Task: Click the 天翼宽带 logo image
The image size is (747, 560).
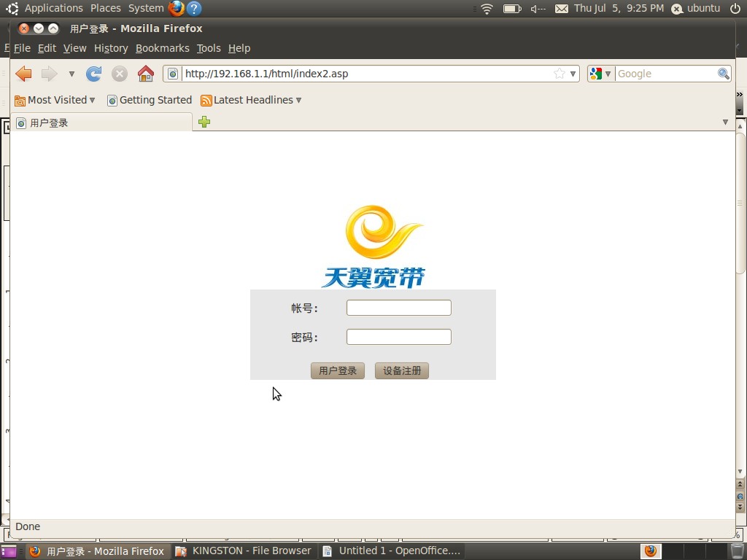Action: 373,246
